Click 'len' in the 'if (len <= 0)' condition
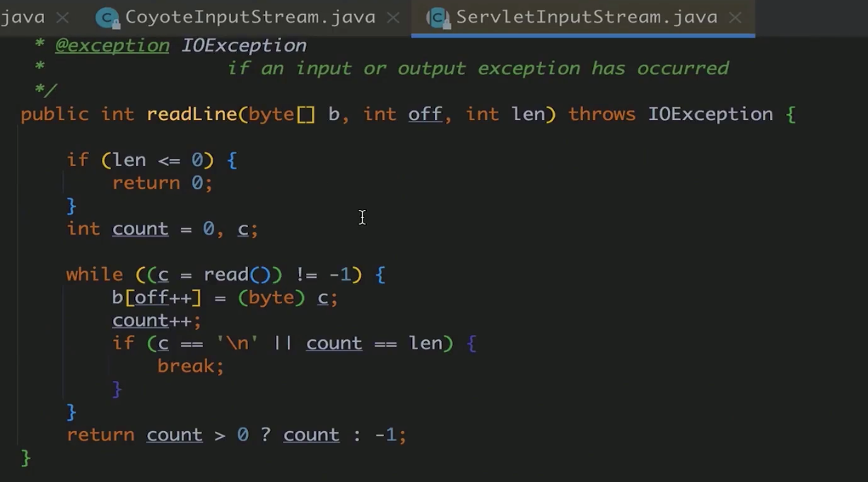 coord(129,160)
